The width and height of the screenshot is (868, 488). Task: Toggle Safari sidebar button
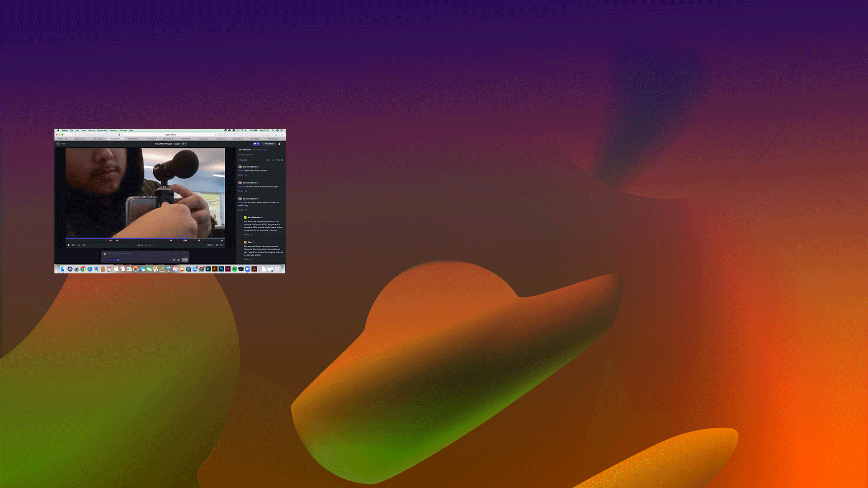[76, 135]
